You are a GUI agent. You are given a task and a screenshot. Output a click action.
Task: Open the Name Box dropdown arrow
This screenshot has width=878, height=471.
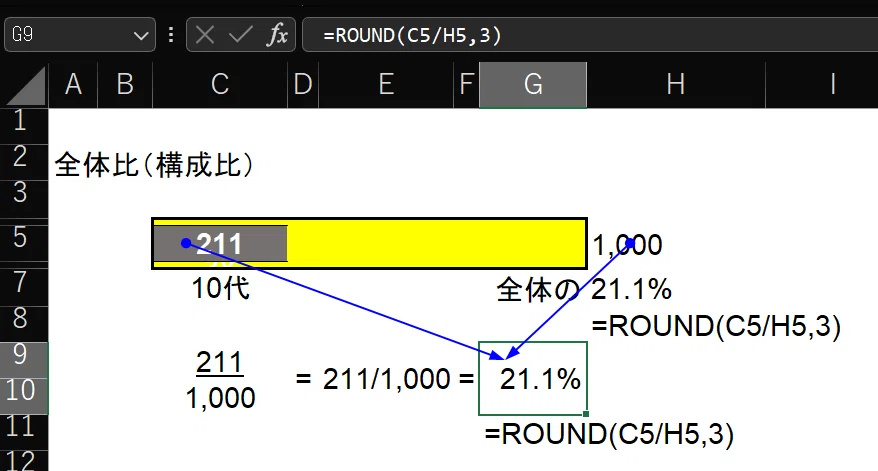141,36
